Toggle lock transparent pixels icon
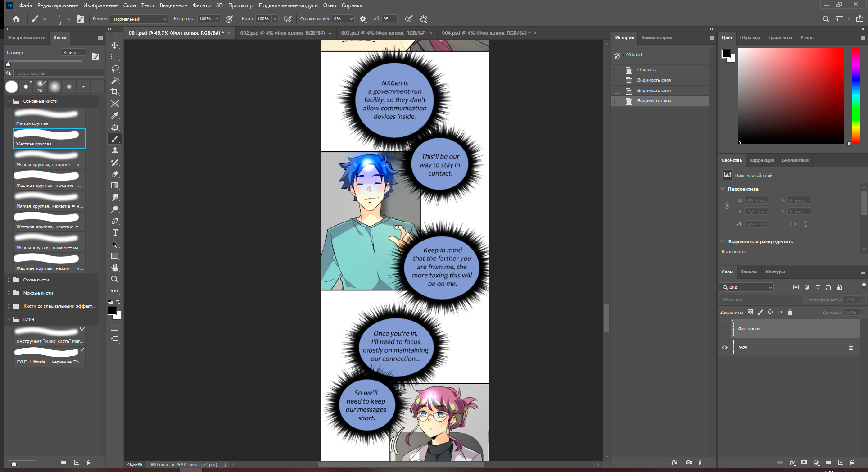This screenshot has width=868, height=472. pos(750,312)
